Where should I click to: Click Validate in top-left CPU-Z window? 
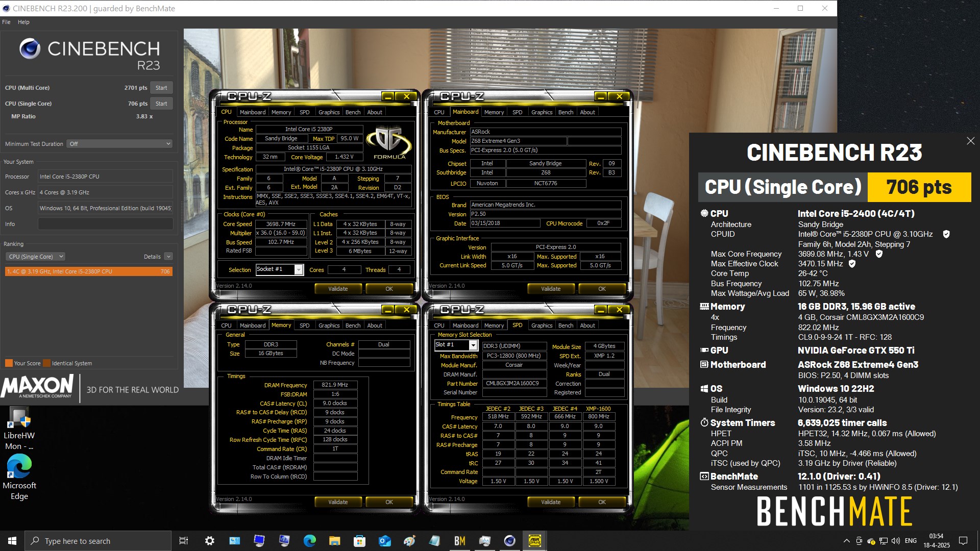(x=338, y=289)
